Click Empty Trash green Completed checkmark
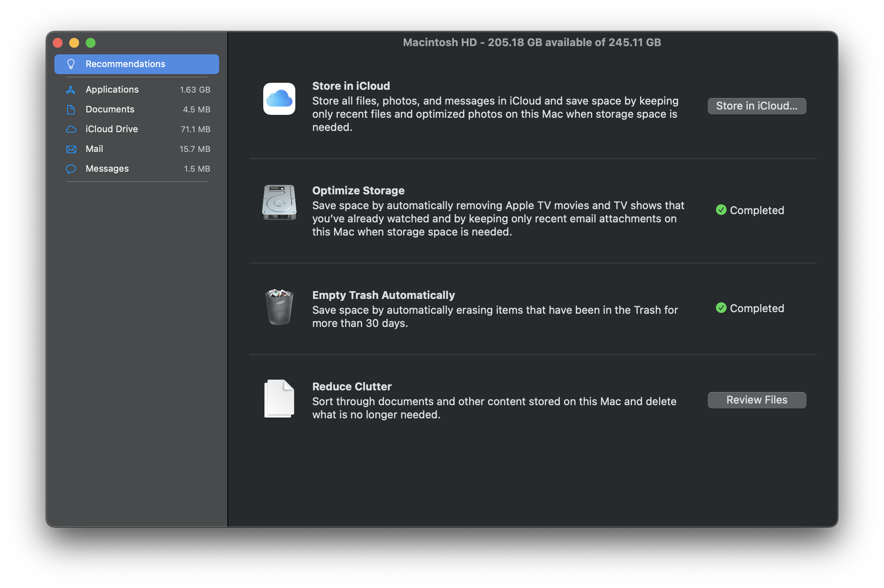The image size is (884, 588). pyautogui.click(x=721, y=308)
